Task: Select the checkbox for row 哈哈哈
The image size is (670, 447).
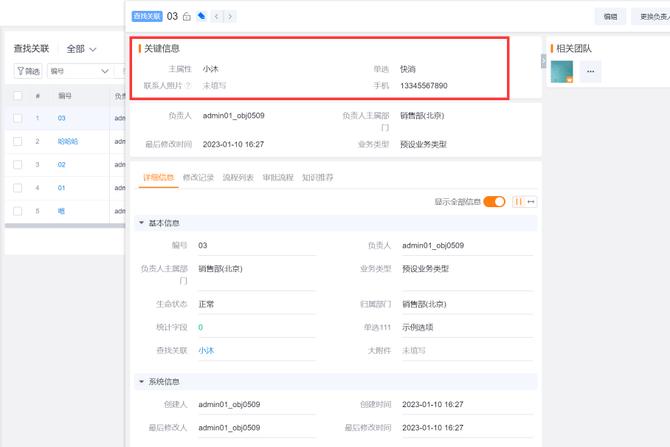Action: click(x=18, y=141)
